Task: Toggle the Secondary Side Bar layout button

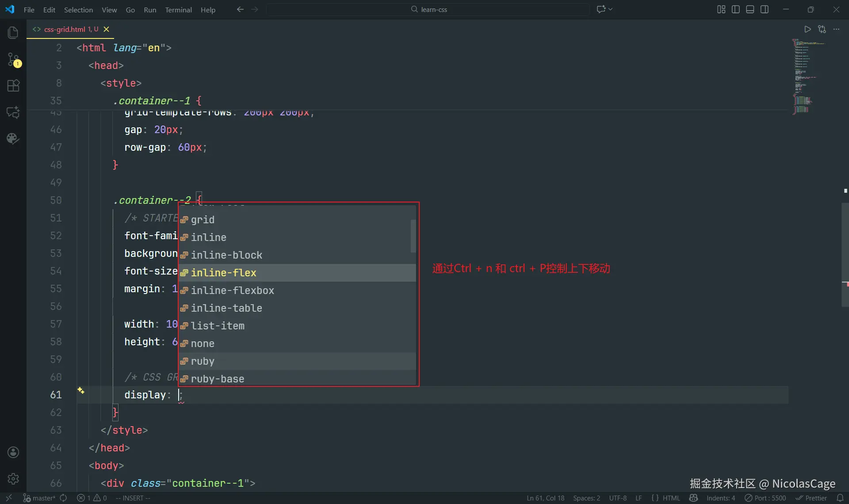Action: click(765, 9)
